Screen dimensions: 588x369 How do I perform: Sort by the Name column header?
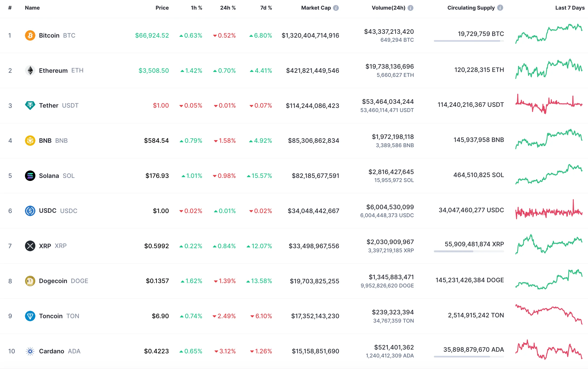pyautogui.click(x=32, y=8)
